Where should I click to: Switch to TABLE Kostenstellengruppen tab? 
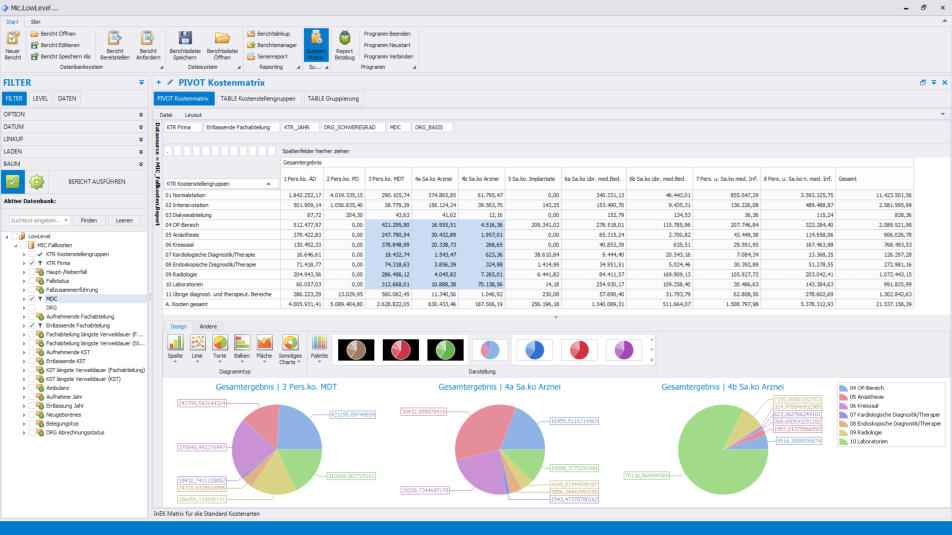258,99
